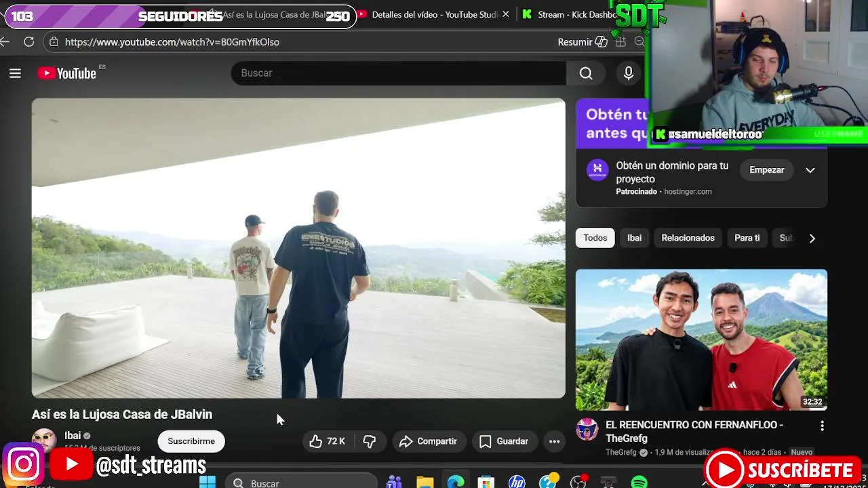Open the TheGrefg channel avatar
868x488 pixels.
[587, 429]
